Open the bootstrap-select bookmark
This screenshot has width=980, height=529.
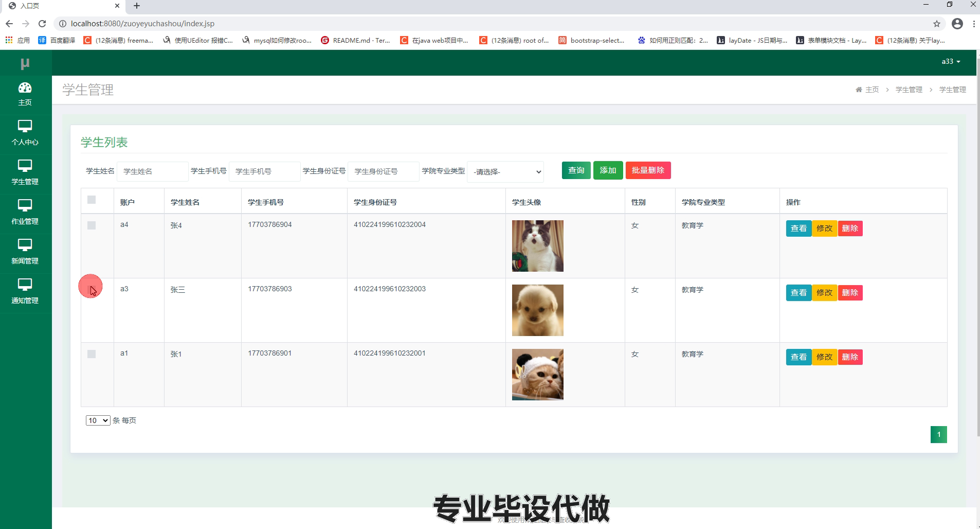point(591,40)
